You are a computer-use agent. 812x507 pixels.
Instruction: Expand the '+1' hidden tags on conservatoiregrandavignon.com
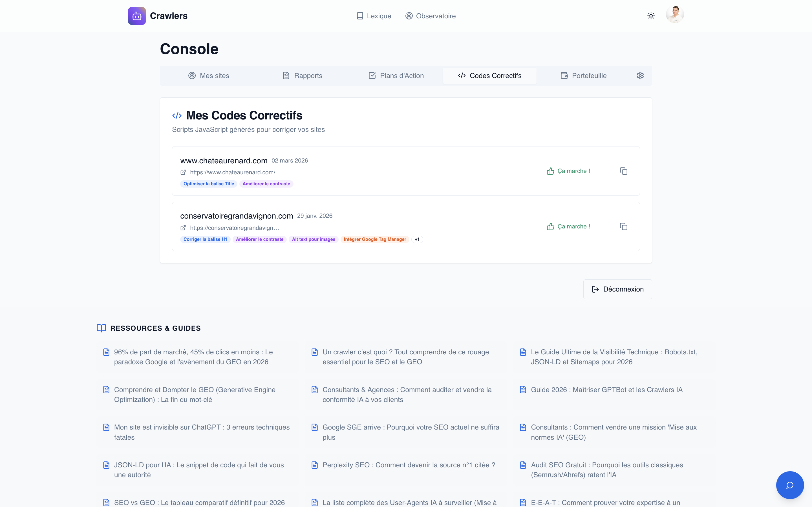[x=417, y=239]
